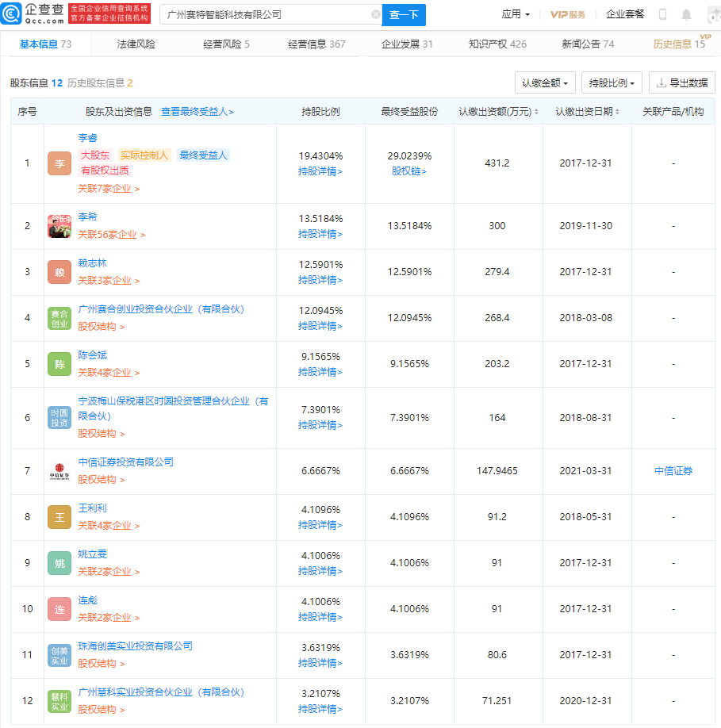Viewport: 721px width, 728px height.
Task: Open 企业套餐 link
Action: (625, 14)
